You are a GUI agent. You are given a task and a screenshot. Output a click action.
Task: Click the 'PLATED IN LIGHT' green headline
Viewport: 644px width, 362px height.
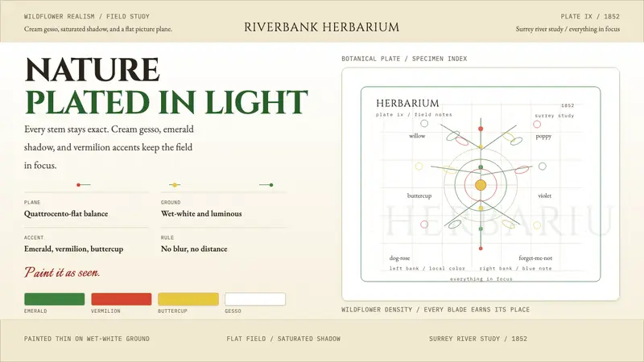click(x=166, y=102)
